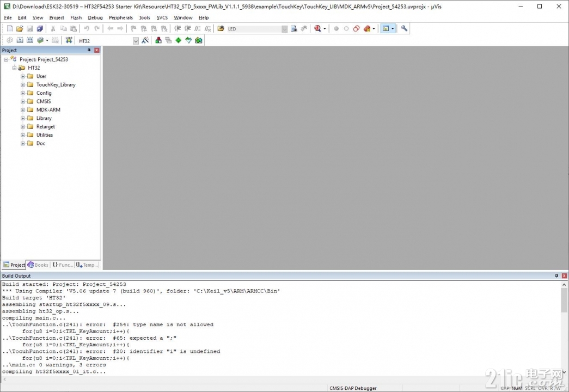Screen dimensions: 569x392
Task: Collapse the HT32 target node
Action: (15, 68)
